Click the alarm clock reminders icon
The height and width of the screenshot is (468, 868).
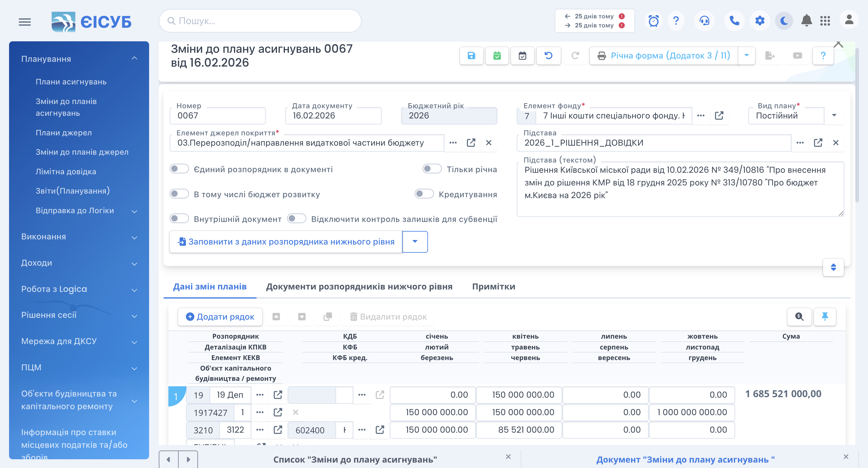[x=653, y=21]
